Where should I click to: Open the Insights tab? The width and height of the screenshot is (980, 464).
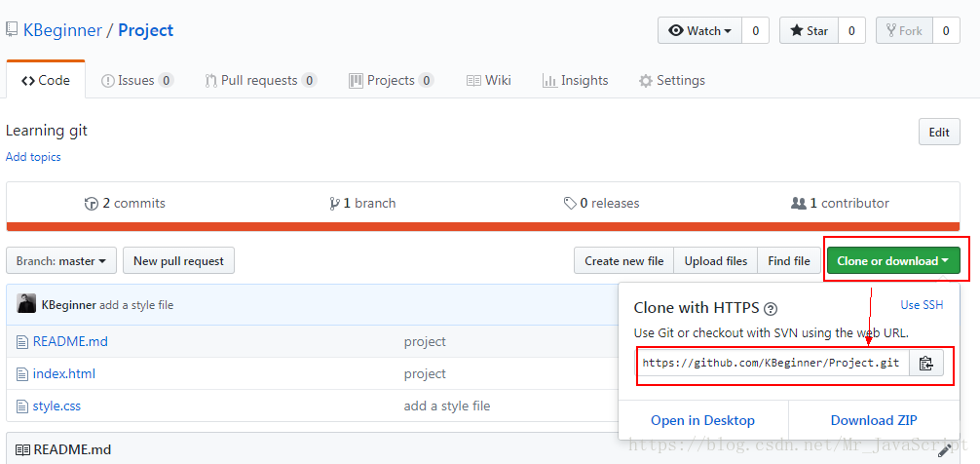[575, 80]
